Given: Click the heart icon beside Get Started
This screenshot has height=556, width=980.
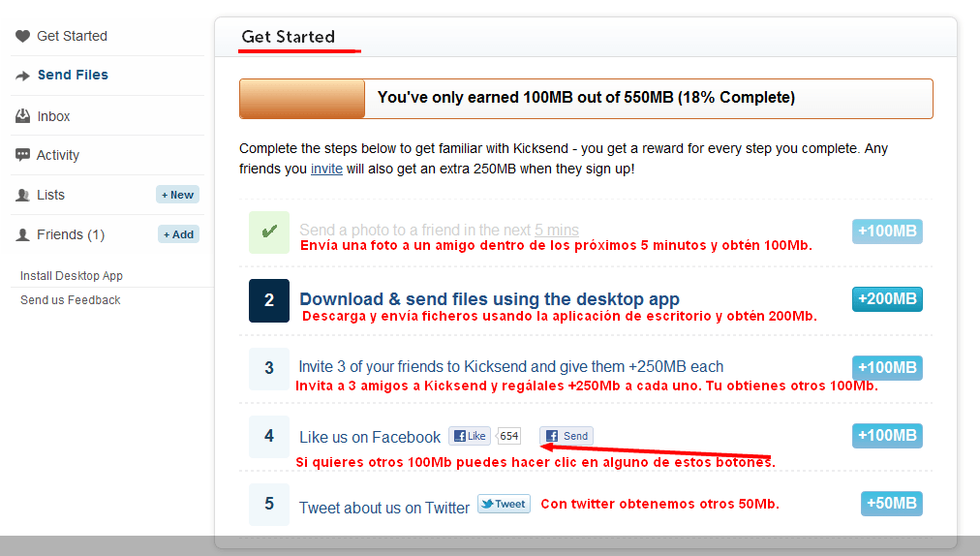Looking at the screenshot, I should coord(22,37).
